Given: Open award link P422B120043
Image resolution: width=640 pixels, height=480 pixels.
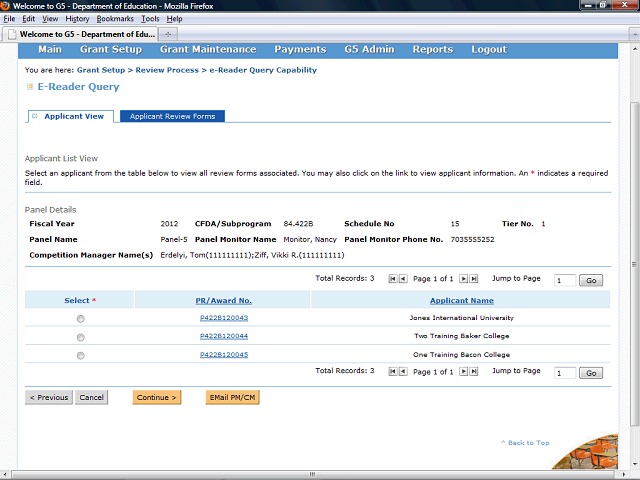Looking at the screenshot, I should (x=223, y=318).
